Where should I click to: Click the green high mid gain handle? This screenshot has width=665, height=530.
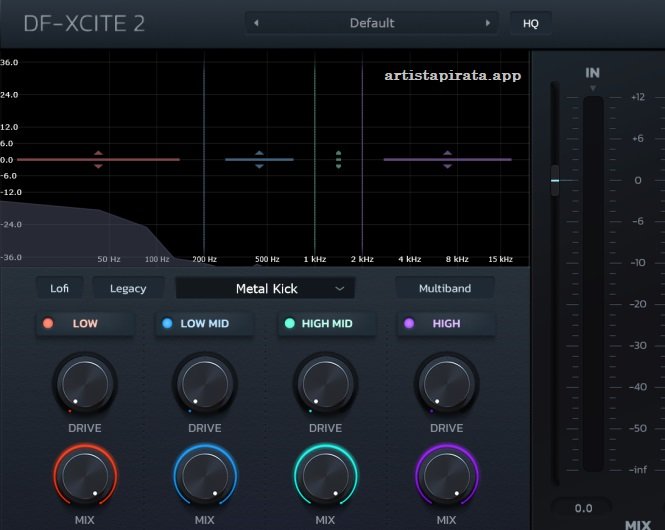pos(338,159)
